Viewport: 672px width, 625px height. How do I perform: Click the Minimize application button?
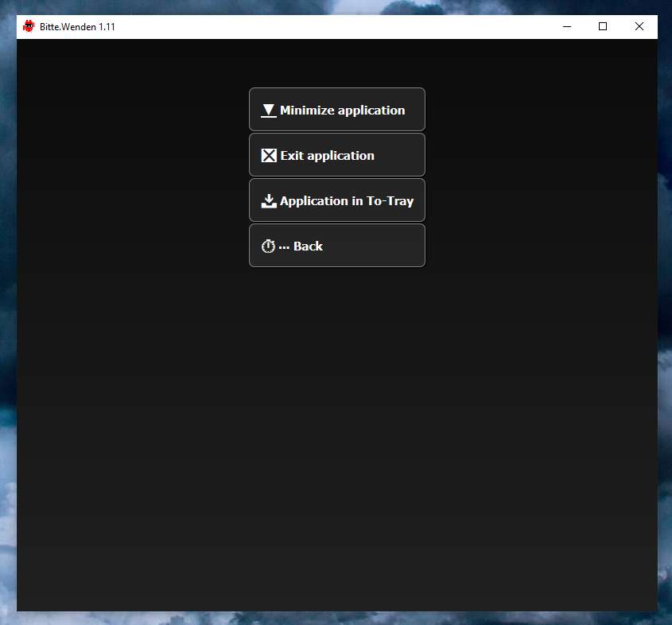(x=337, y=110)
